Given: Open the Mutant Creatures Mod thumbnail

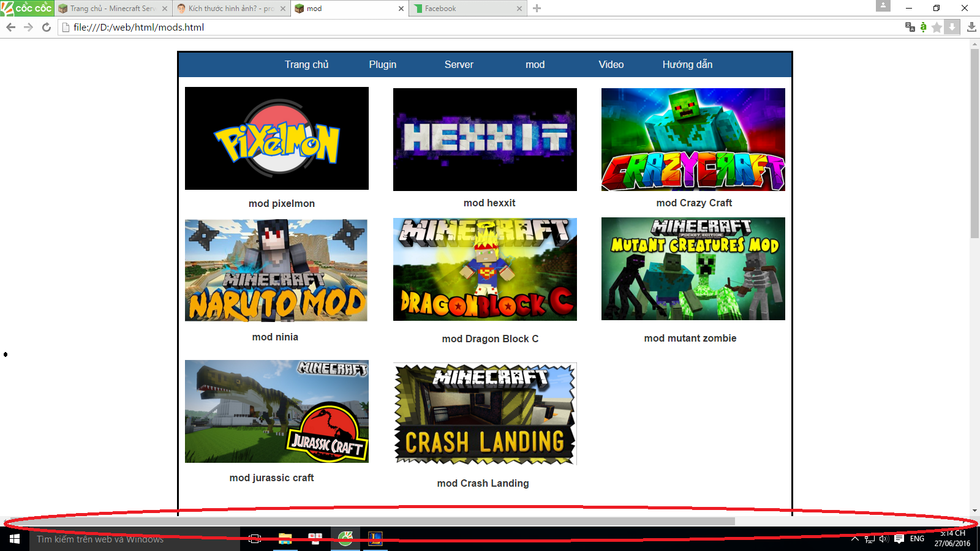Looking at the screenshot, I should pyautogui.click(x=693, y=269).
